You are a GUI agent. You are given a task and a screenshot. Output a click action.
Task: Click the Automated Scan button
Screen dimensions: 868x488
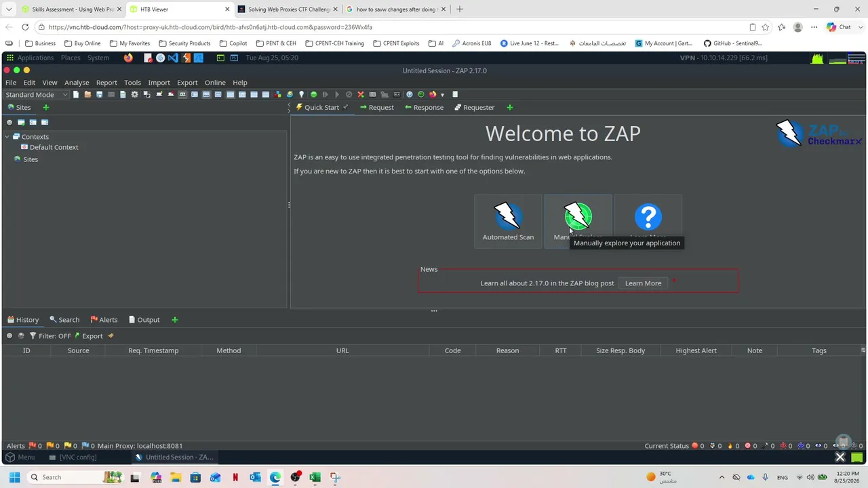point(508,221)
